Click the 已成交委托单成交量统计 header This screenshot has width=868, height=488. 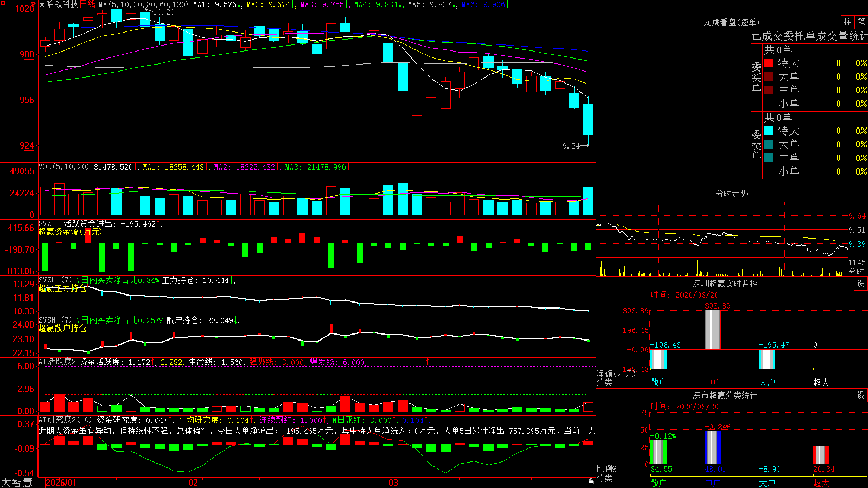(809, 36)
